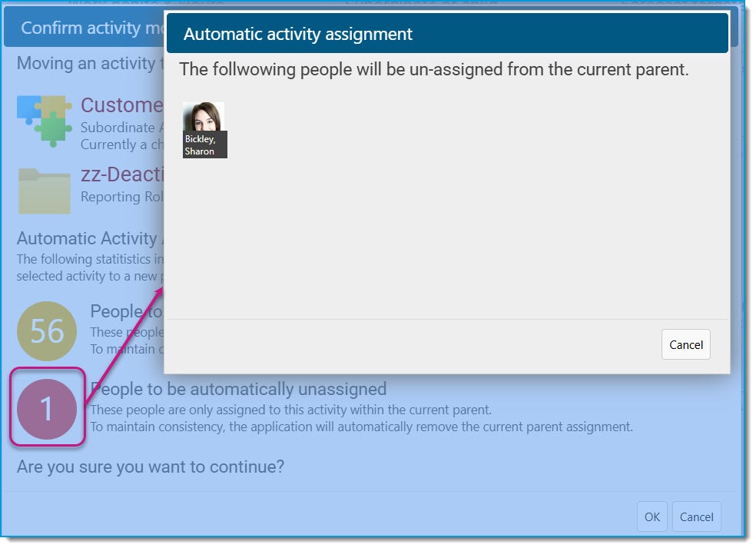The width and height of the screenshot is (756, 548).
Task: Click Are you sure you want to continue
Action: [x=151, y=467]
